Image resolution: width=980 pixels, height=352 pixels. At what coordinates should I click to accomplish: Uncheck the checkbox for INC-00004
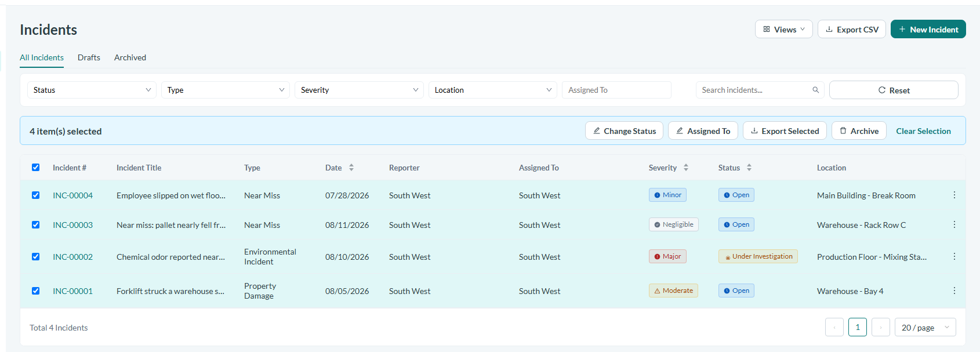coord(36,195)
